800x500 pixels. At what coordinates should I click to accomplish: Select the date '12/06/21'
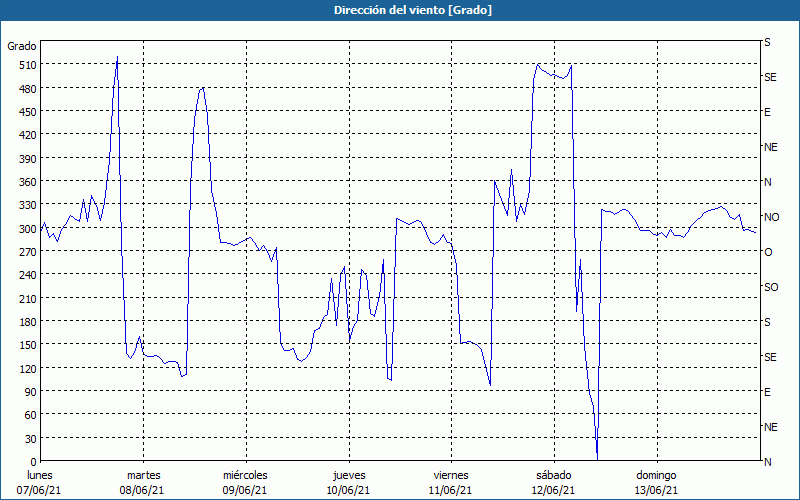pos(554,490)
